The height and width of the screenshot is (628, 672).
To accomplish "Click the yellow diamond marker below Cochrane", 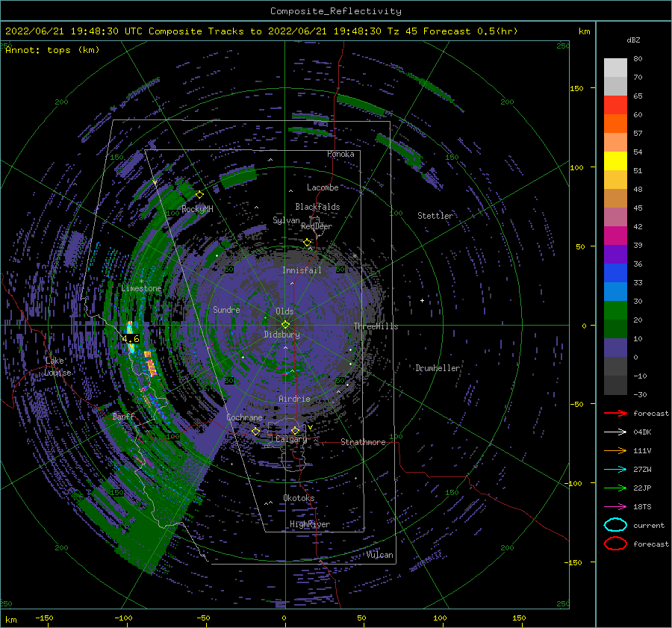I will point(256,431).
